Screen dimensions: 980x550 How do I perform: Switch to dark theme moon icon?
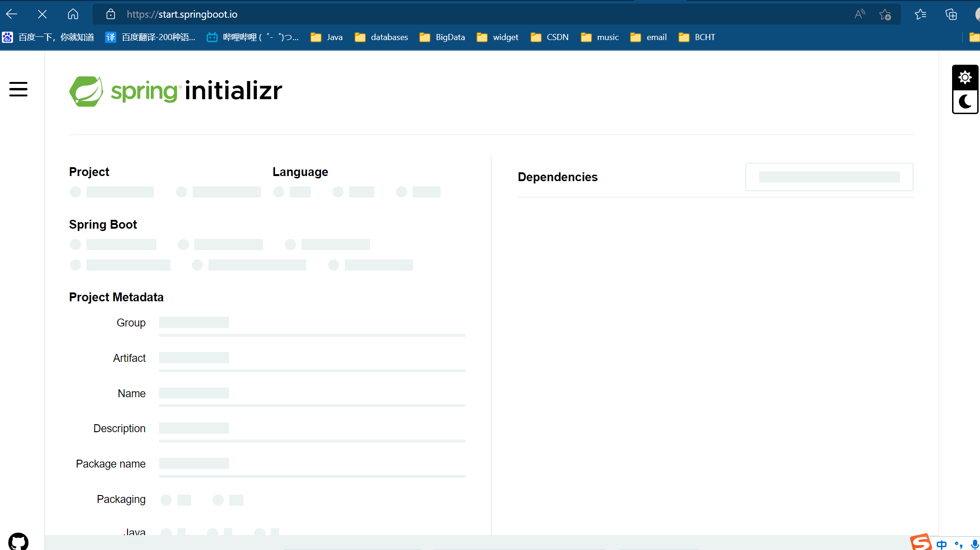click(x=965, y=102)
